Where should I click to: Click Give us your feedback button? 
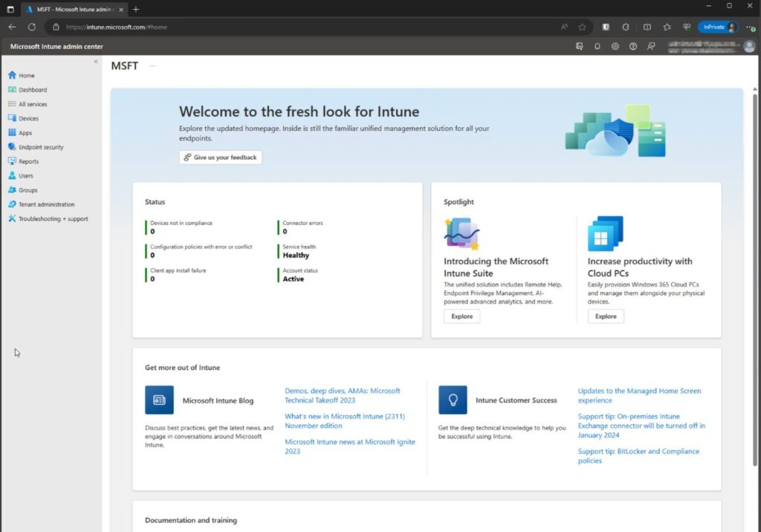(221, 158)
